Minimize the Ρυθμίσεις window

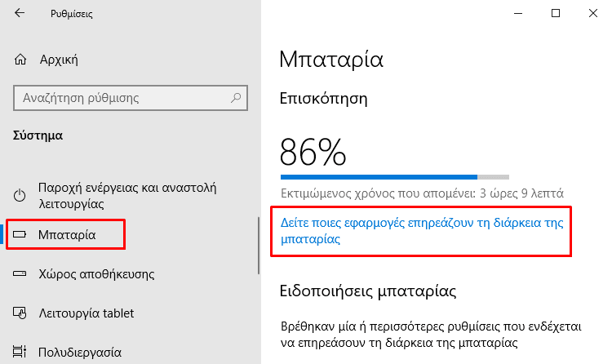pyautogui.click(x=518, y=13)
